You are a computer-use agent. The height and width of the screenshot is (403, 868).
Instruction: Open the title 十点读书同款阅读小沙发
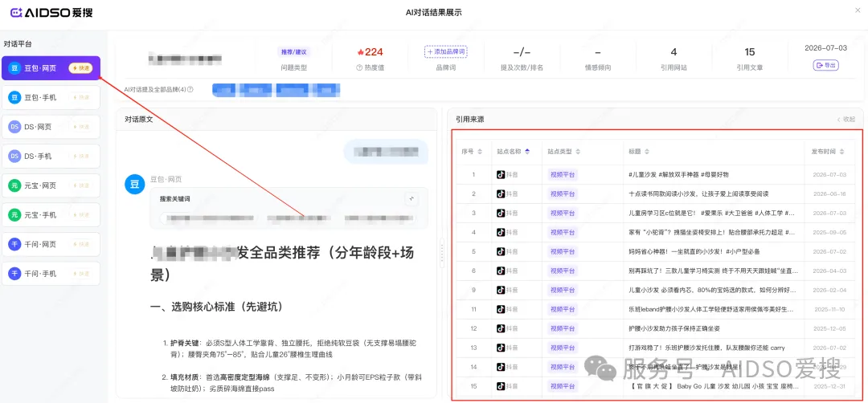(x=698, y=194)
